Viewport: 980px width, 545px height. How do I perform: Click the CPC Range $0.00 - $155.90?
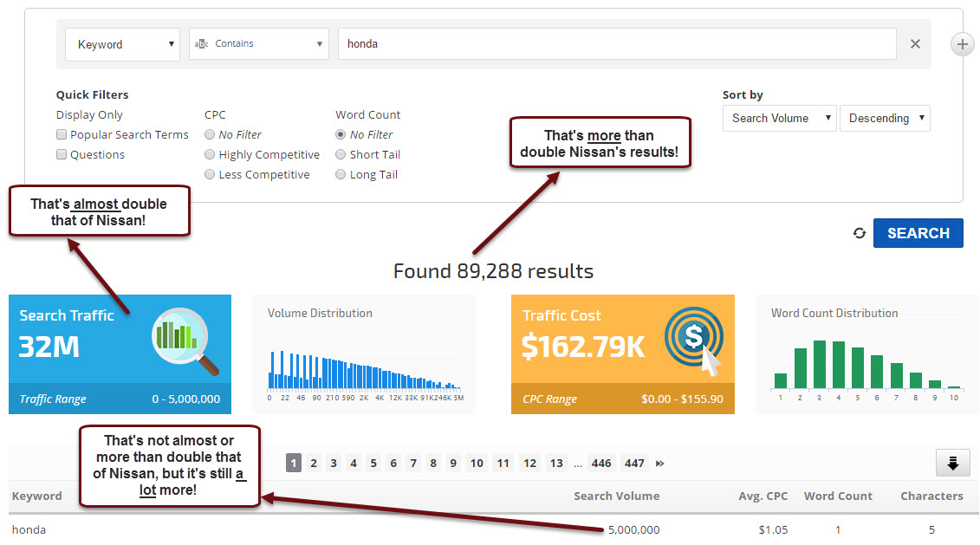(x=622, y=399)
